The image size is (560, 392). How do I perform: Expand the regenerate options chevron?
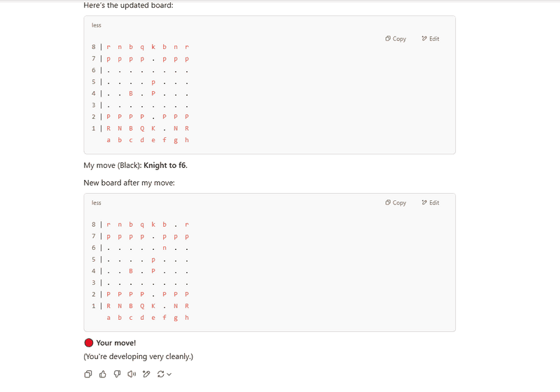tap(169, 374)
